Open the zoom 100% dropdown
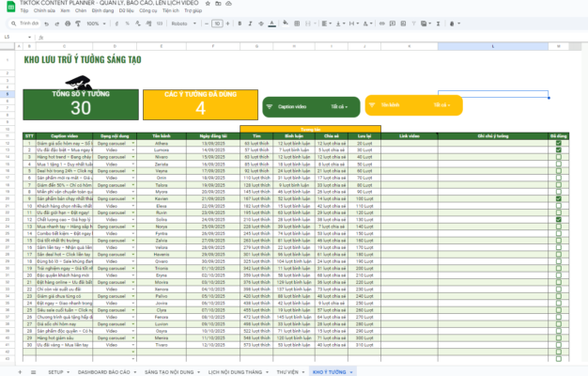The width and height of the screenshot is (588, 376). (96, 23)
